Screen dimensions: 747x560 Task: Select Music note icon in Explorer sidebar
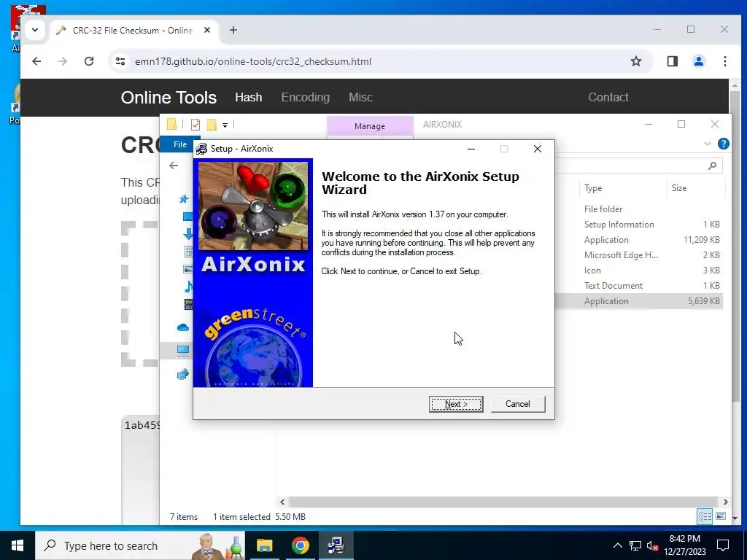point(189,286)
